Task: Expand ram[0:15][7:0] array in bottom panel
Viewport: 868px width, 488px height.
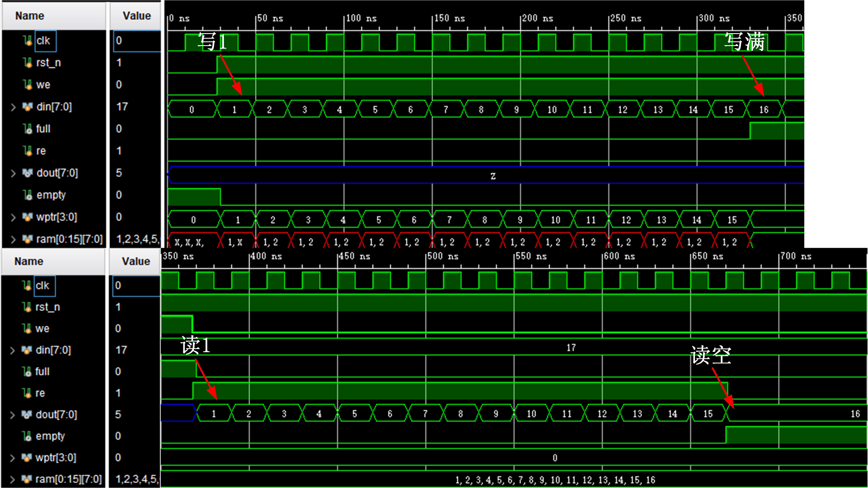Action: point(12,479)
